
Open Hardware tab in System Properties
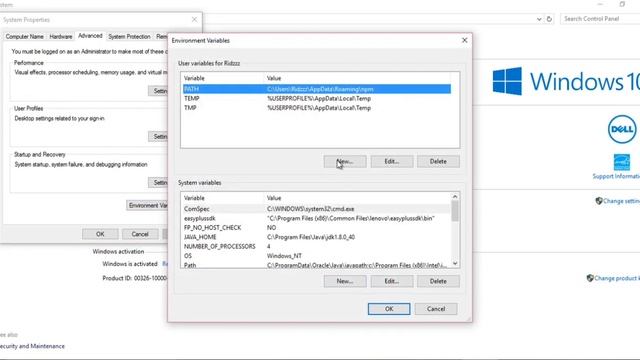pos(61,37)
